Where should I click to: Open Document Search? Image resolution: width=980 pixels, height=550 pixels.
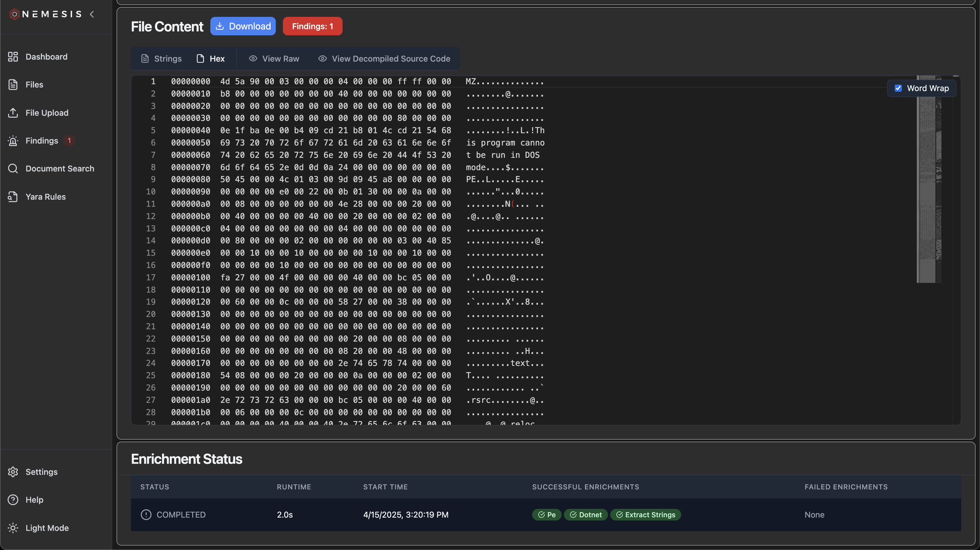click(x=60, y=169)
